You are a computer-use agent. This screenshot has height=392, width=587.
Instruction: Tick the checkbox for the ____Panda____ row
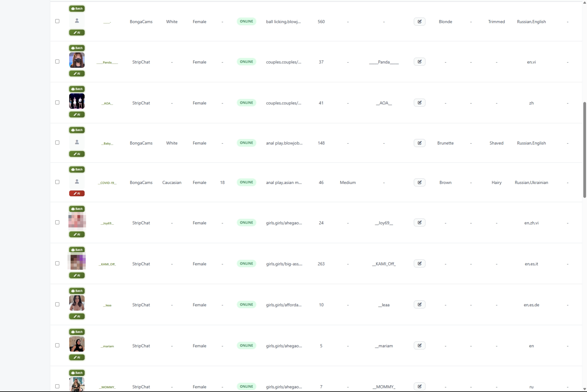pyautogui.click(x=57, y=62)
